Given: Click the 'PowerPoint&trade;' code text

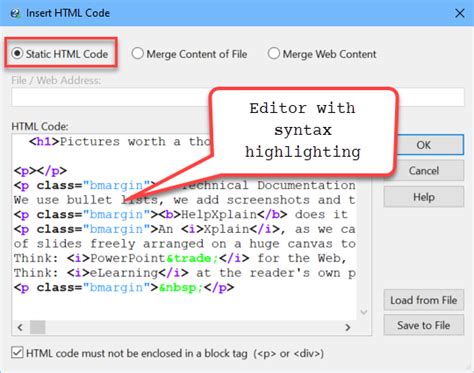Looking at the screenshot, I should (154, 258).
